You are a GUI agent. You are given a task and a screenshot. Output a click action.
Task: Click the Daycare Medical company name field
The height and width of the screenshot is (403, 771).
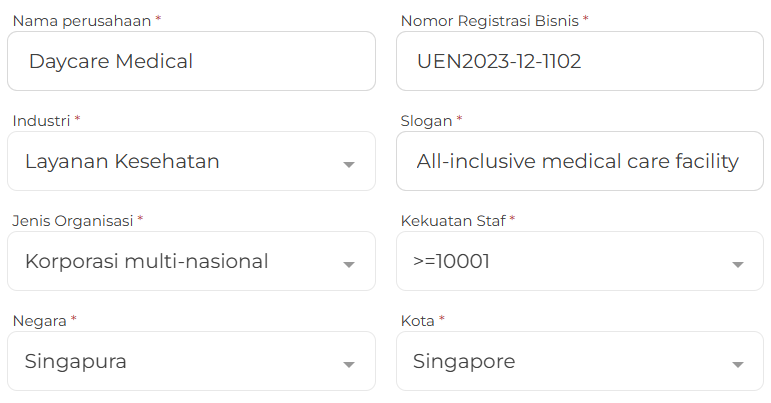pyautogui.click(x=191, y=61)
